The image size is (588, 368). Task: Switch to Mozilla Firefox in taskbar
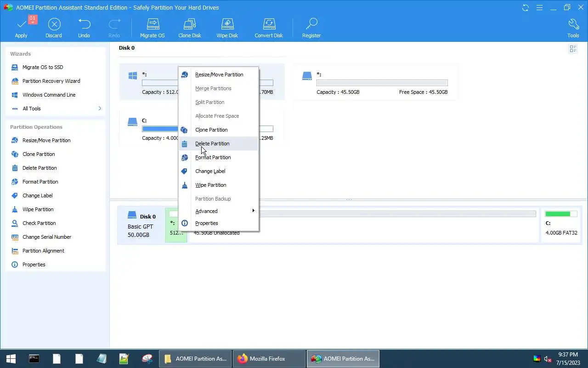point(269,359)
